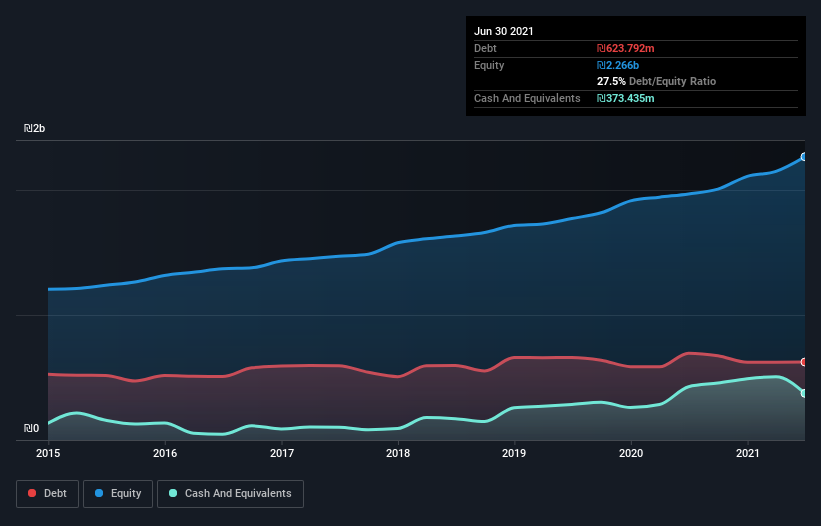
Task: Toggle the Equity series legend button
Action: (118, 494)
